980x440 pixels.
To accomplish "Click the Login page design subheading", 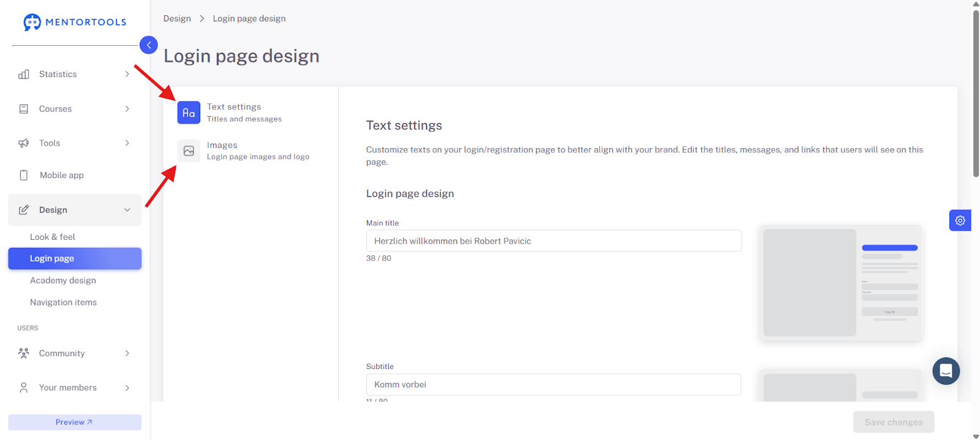I will (410, 193).
